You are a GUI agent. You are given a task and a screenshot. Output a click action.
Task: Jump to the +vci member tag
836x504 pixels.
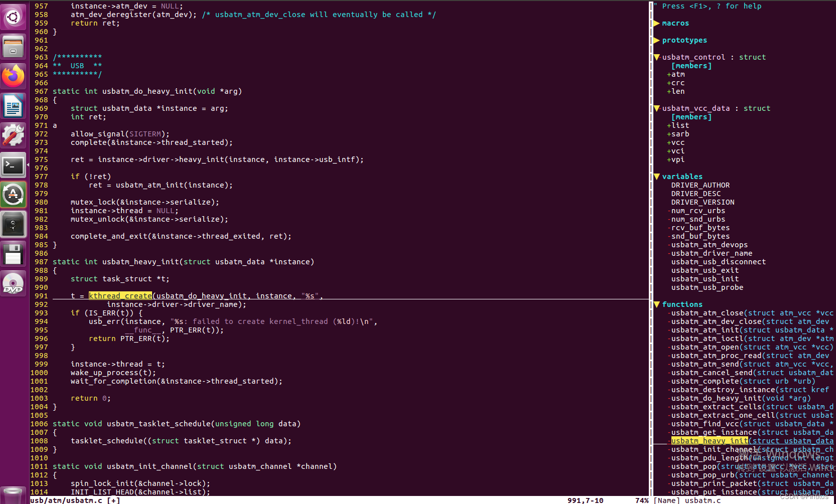(x=676, y=151)
